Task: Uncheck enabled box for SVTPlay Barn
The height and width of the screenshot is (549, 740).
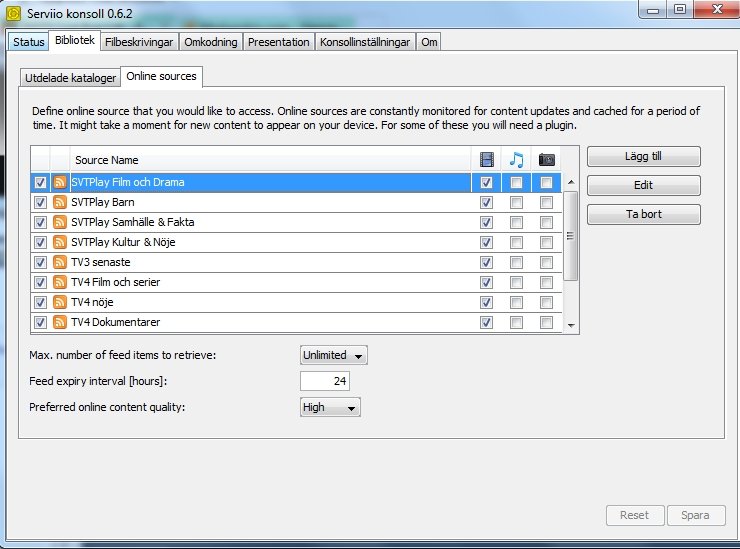Action: click(40, 202)
